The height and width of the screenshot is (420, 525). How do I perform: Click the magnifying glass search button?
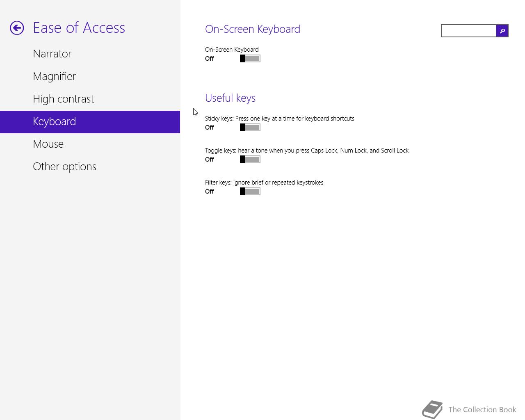pyautogui.click(x=502, y=31)
